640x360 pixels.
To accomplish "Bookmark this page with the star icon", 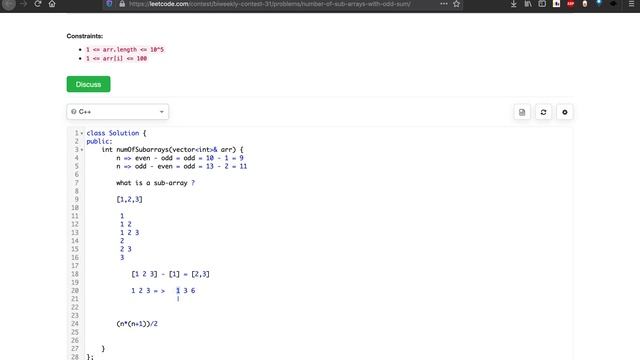I will coord(456,4).
